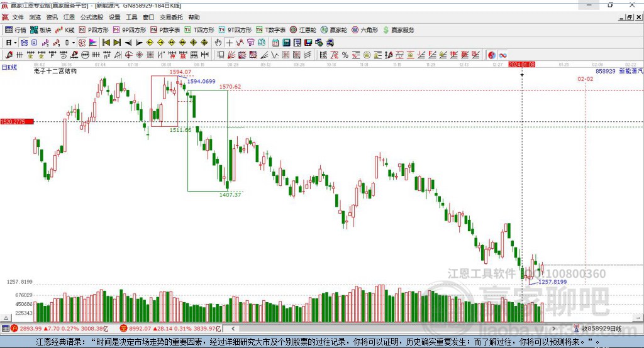Open the T四方形 time square

pos(199,30)
